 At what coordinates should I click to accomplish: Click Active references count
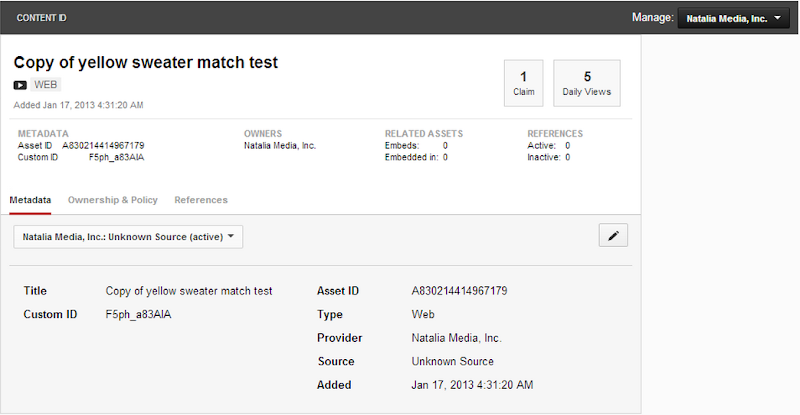[x=567, y=145]
